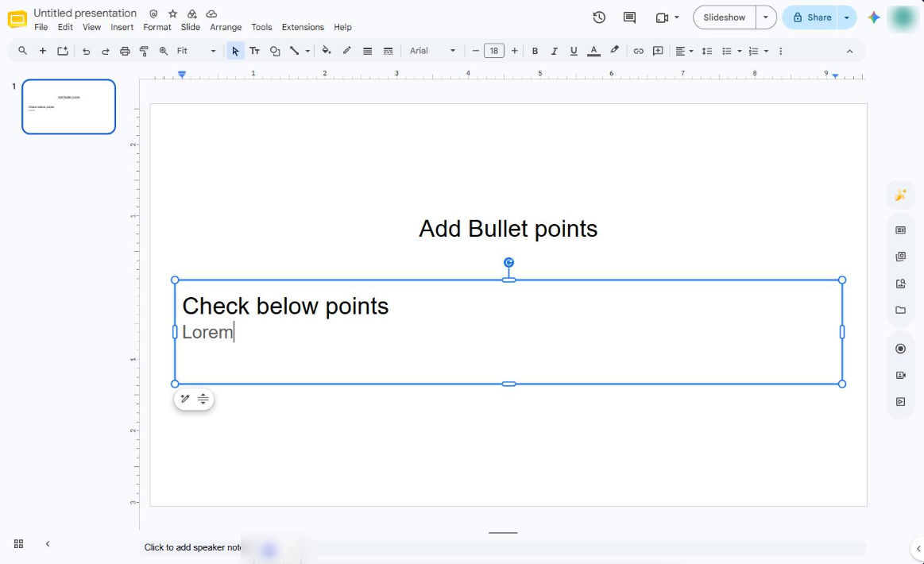924x564 pixels.
Task: Open the text align dropdown
Action: tap(684, 52)
